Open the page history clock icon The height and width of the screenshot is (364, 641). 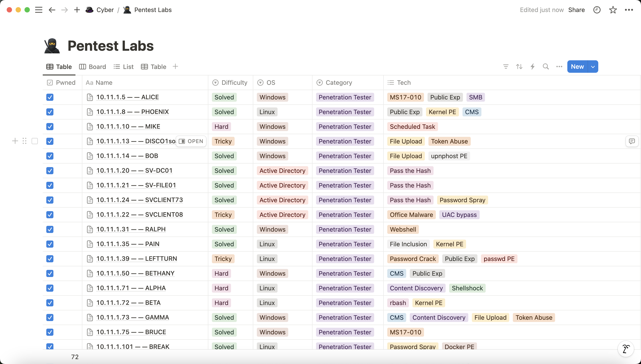pos(597,10)
